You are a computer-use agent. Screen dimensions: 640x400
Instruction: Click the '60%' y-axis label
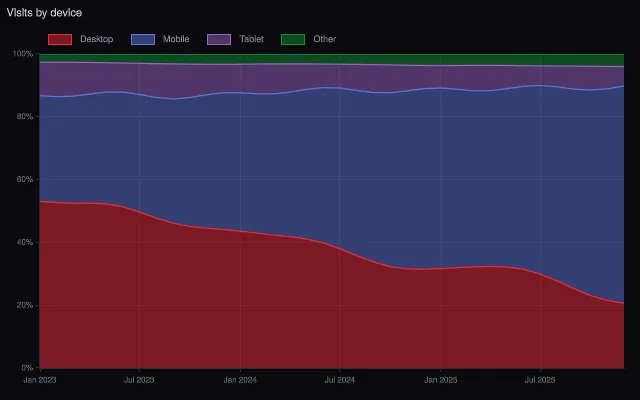(x=24, y=180)
